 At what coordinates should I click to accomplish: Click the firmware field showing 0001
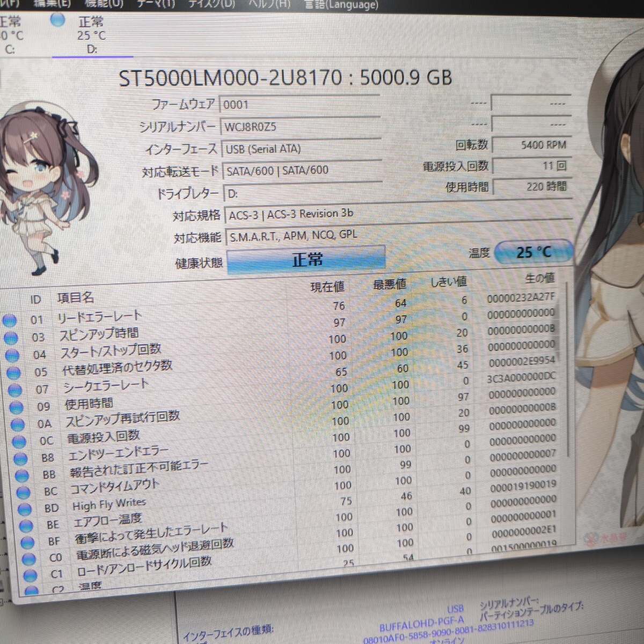click(x=299, y=104)
